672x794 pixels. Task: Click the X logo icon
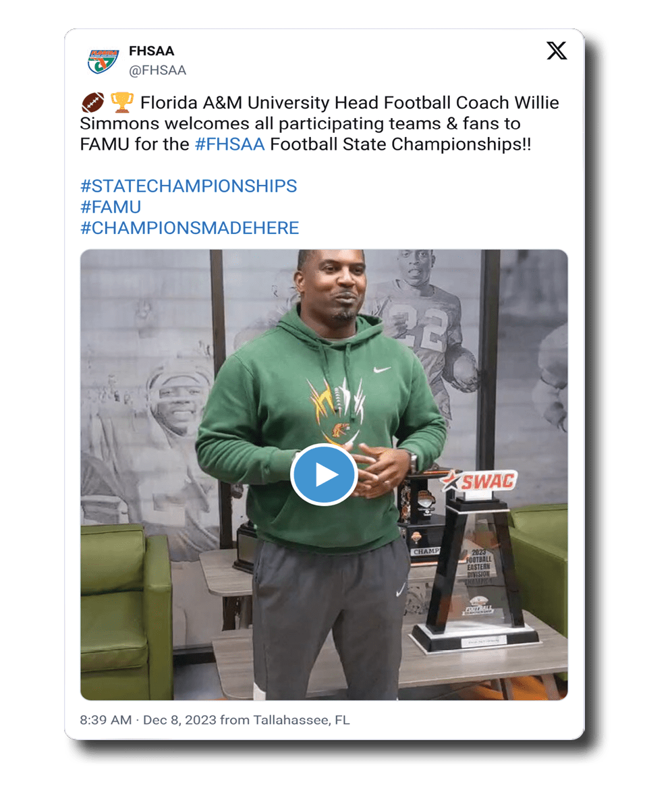tap(556, 51)
